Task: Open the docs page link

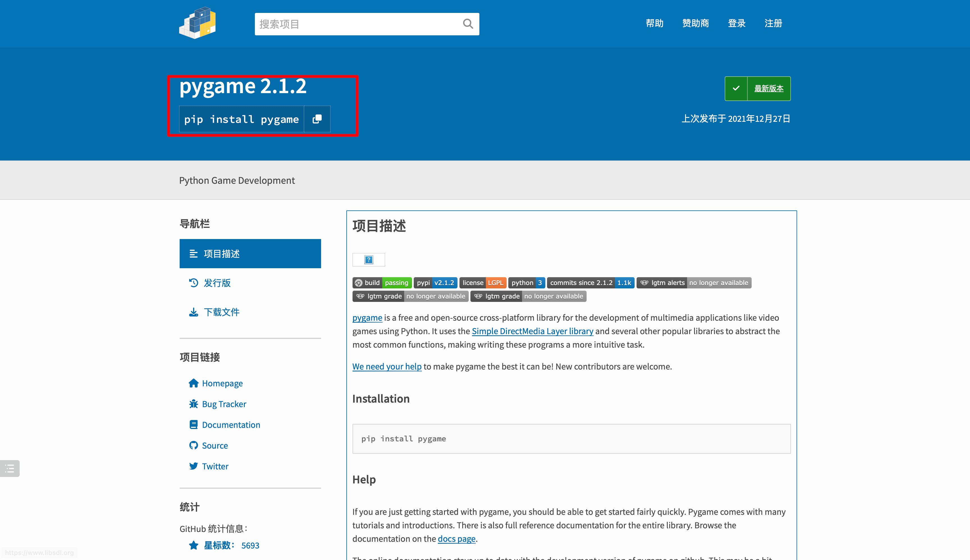Action: tap(456, 539)
